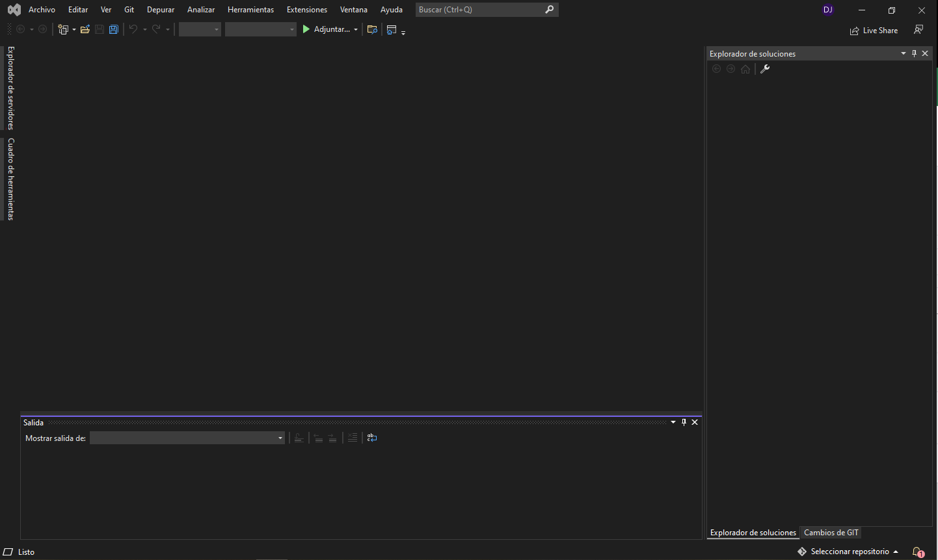Click the notifications bell in status bar
The image size is (938, 560).
[x=917, y=552]
